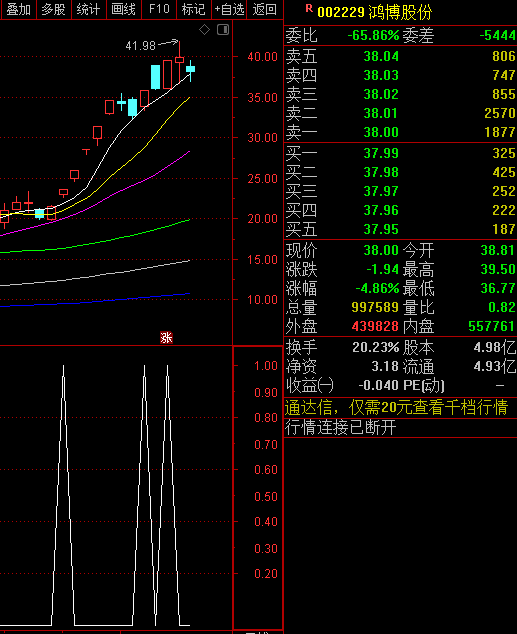517x634 pixels.
Task: Select 买一 price 37.99
Action: [x=381, y=153]
